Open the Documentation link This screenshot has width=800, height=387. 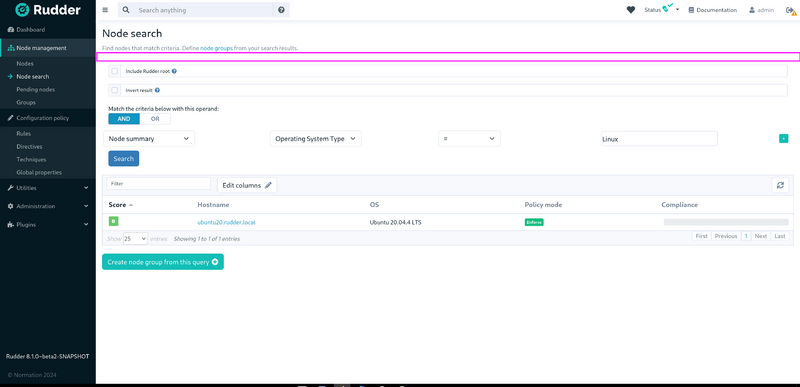point(712,10)
